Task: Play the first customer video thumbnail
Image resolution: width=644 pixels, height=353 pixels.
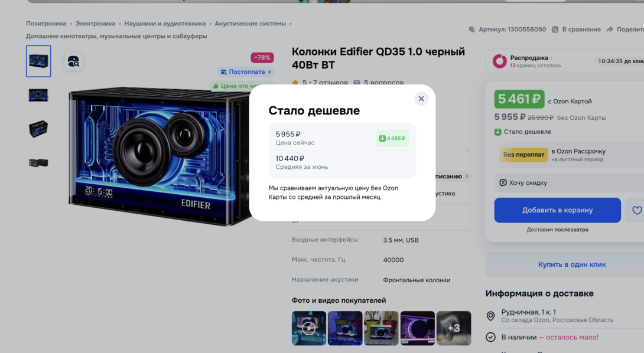Action: 309,328
